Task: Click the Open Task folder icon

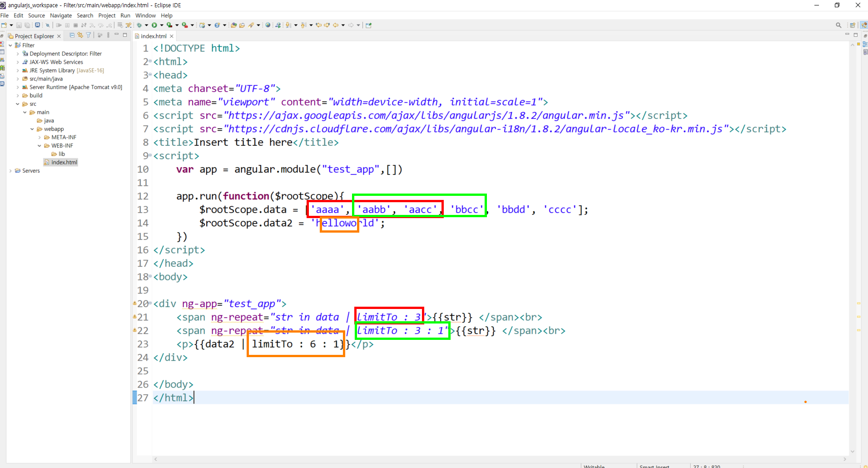Action: pyautogui.click(x=242, y=25)
